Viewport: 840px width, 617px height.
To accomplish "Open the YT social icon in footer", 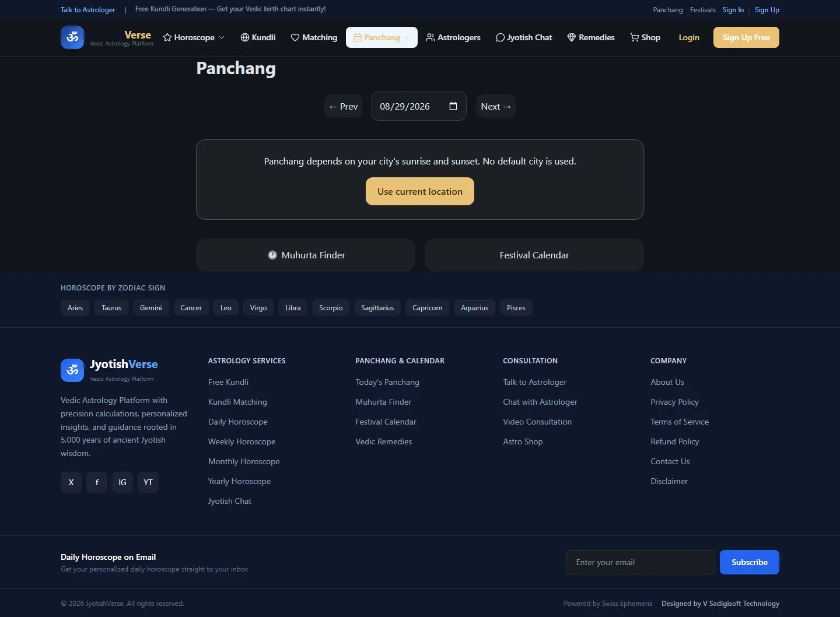I will pyautogui.click(x=148, y=482).
